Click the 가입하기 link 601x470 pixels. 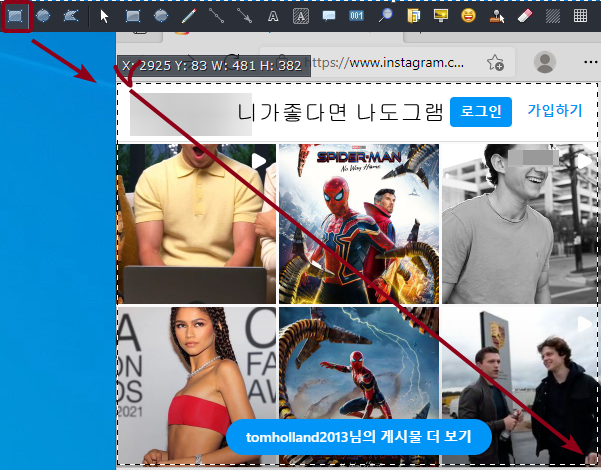pyautogui.click(x=555, y=110)
